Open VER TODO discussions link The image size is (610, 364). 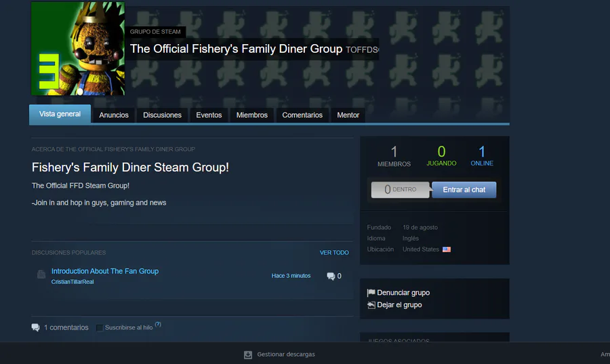334,253
